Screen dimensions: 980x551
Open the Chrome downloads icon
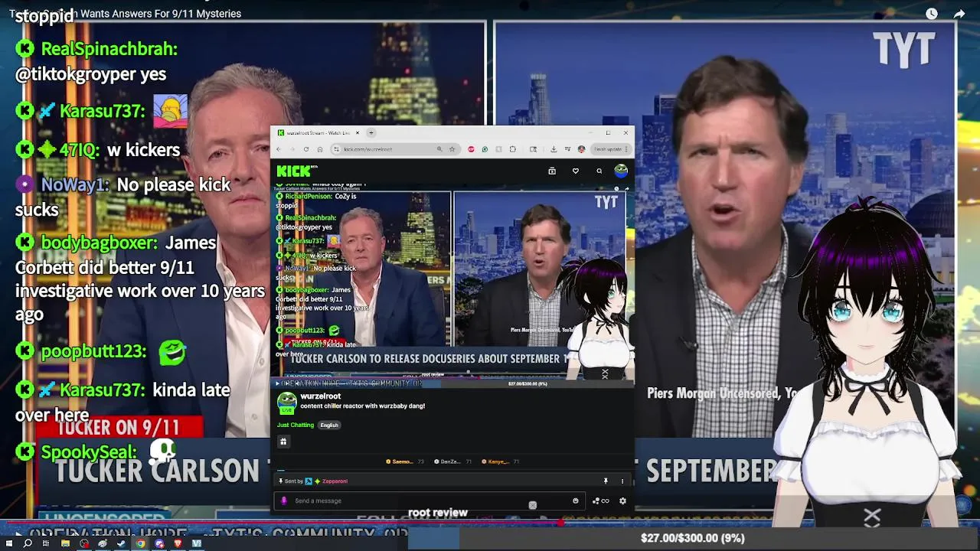coord(554,149)
